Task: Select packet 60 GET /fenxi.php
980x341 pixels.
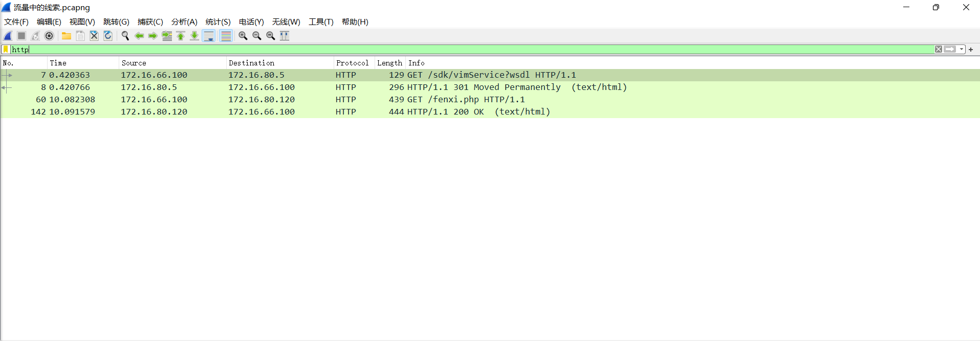Action: point(490,100)
